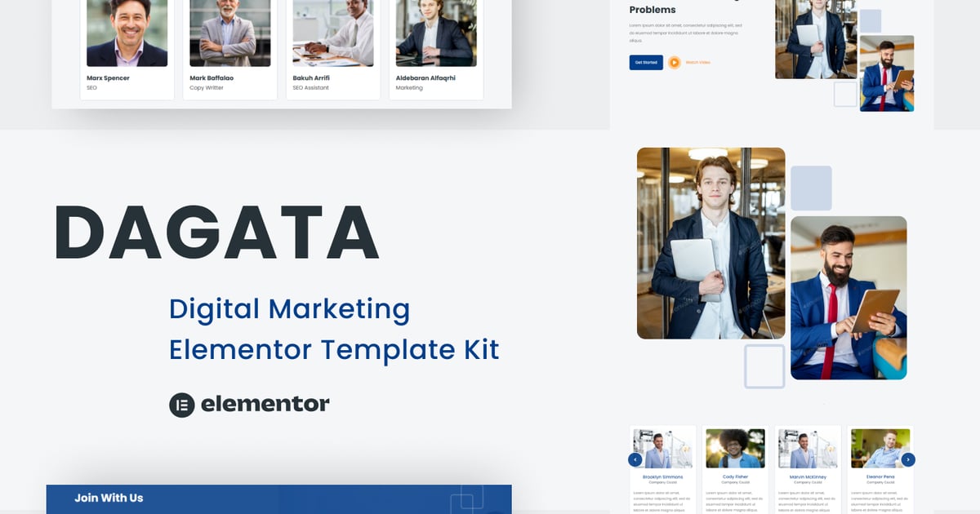Open Eleanor Pena's testimonial photo
This screenshot has height=514, width=980.
tap(880, 448)
